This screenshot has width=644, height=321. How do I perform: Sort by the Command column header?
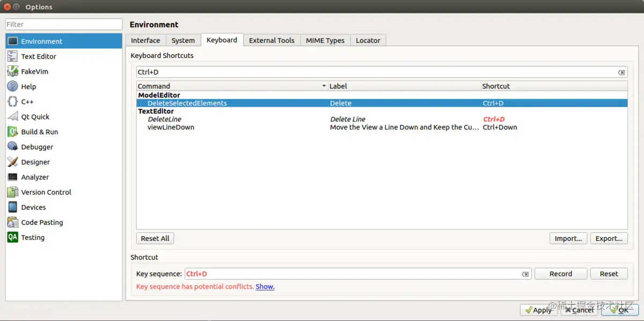tap(232, 86)
